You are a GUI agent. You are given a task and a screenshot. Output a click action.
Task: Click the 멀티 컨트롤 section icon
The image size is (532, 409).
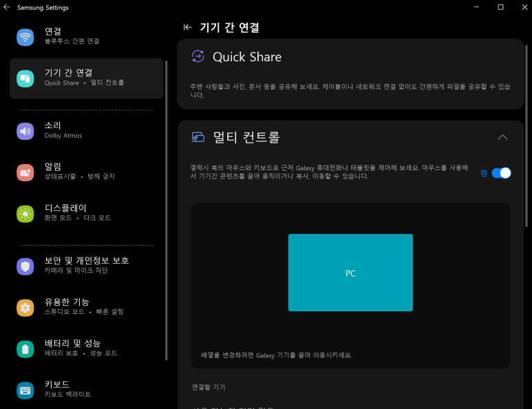coord(198,137)
